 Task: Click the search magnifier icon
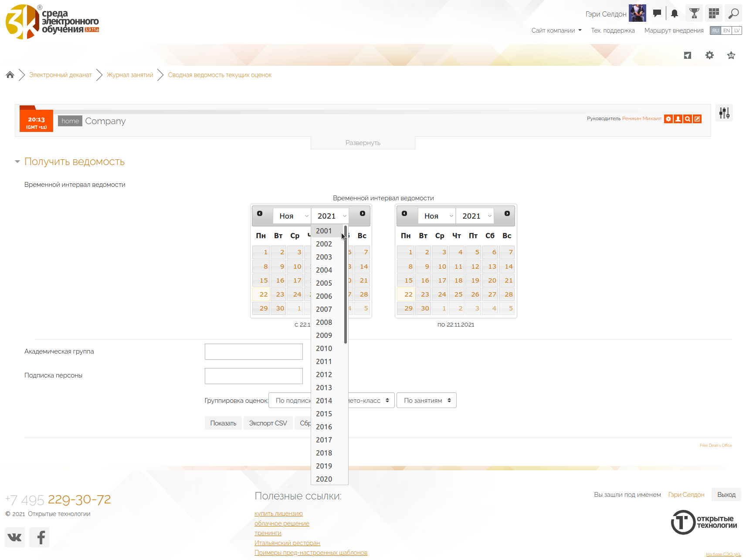734,13
